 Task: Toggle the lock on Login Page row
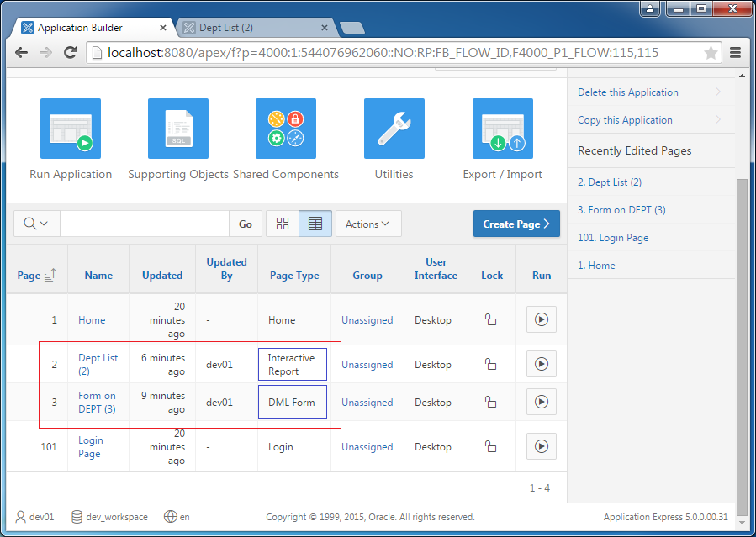[490, 446]
